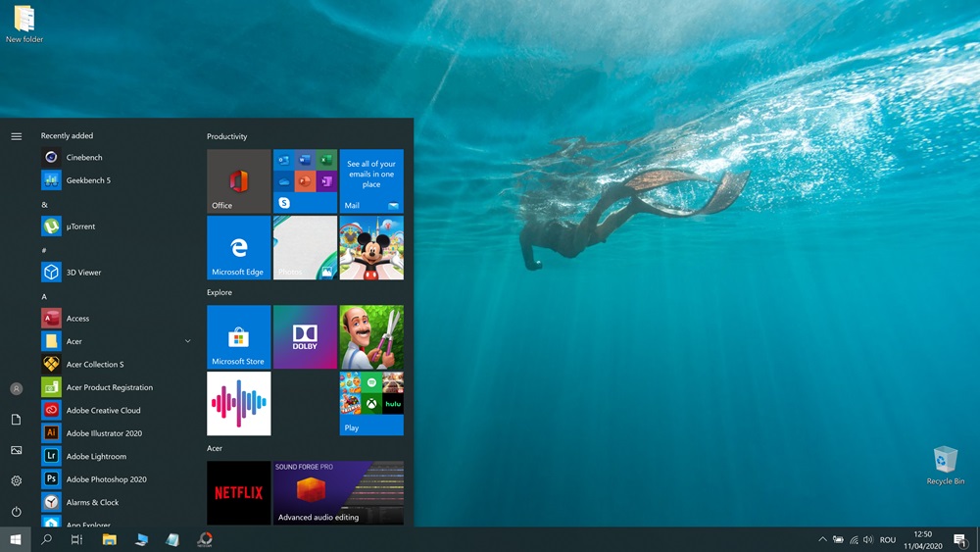The height and width of the screenshot is (552, 980).
Task: Click the Windows Start button
Action: pos(16,539)
